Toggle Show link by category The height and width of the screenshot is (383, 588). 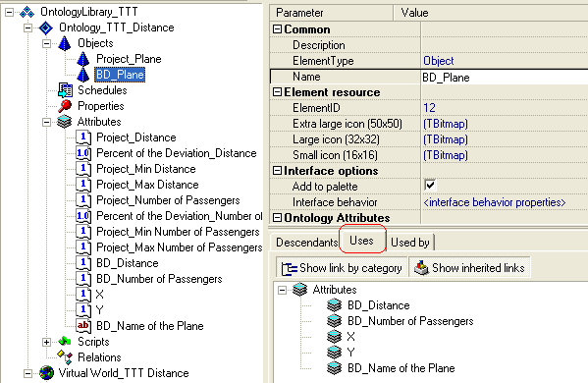342,268
